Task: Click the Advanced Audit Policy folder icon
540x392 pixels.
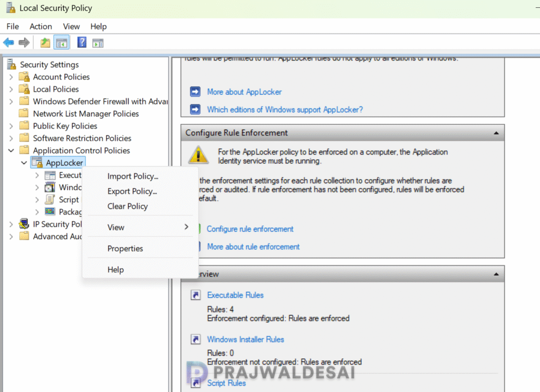Action: tap(24, 236)
